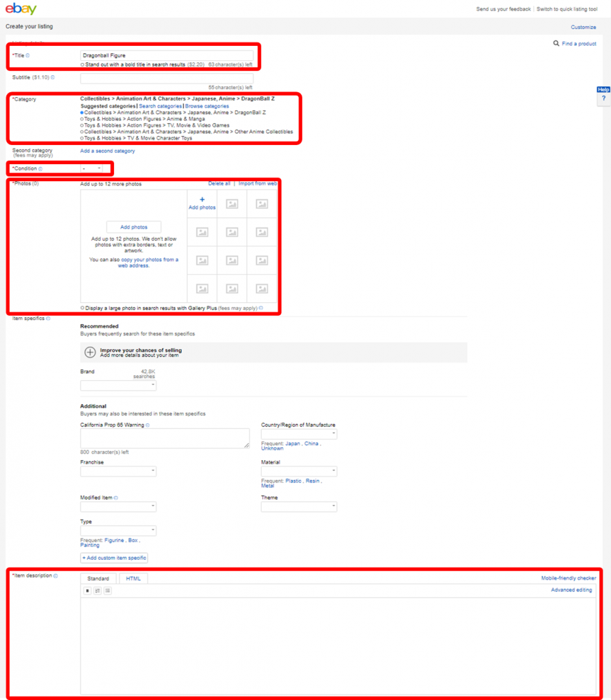Image resolution: width=611 pixels, height=700 pixels.
Task: Click Switch to quick listing tool link
Action: (x=567, y=9)
